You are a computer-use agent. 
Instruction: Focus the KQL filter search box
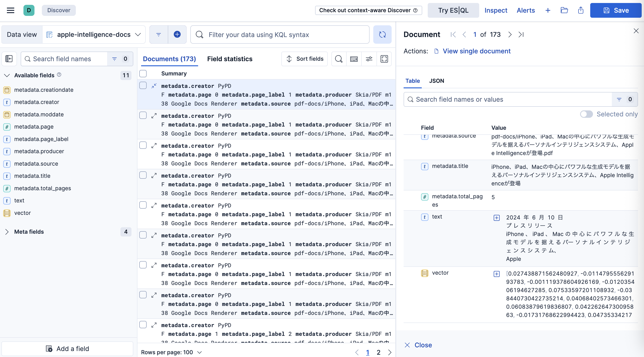(x=279, y=35)
